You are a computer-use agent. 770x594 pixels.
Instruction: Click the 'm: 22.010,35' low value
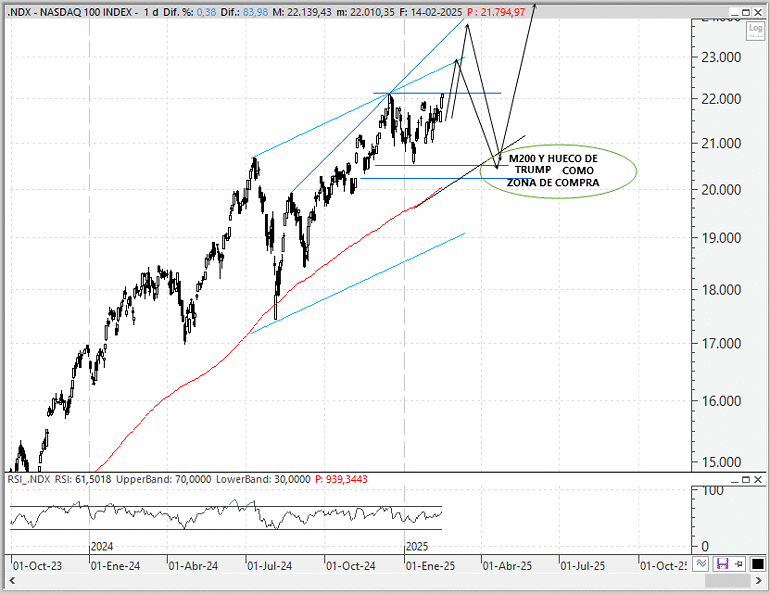click(x=365, y=12)
